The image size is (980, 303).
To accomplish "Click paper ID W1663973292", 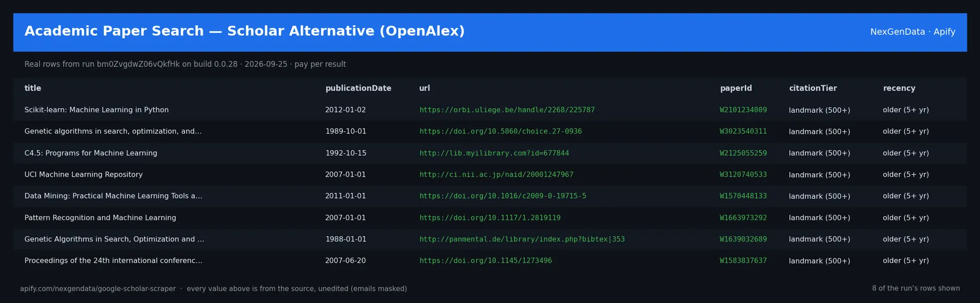I will [x=743, y=217].
